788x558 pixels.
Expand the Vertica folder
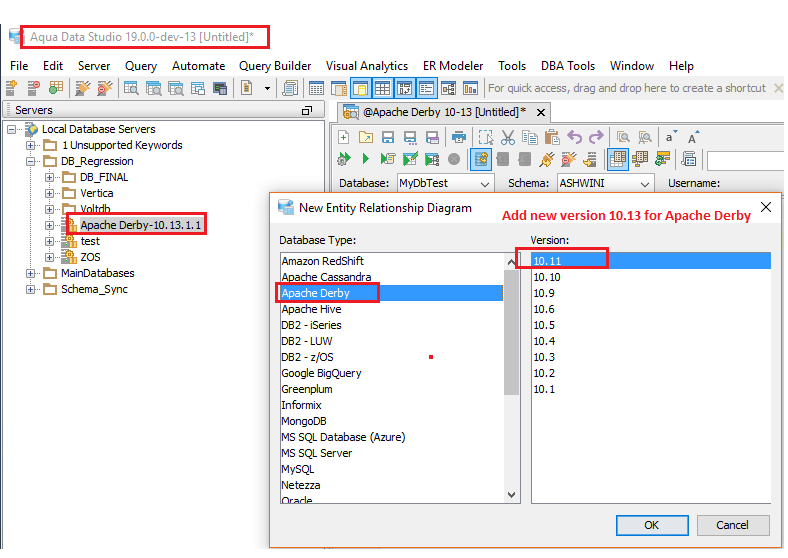[x=49, y=194]
